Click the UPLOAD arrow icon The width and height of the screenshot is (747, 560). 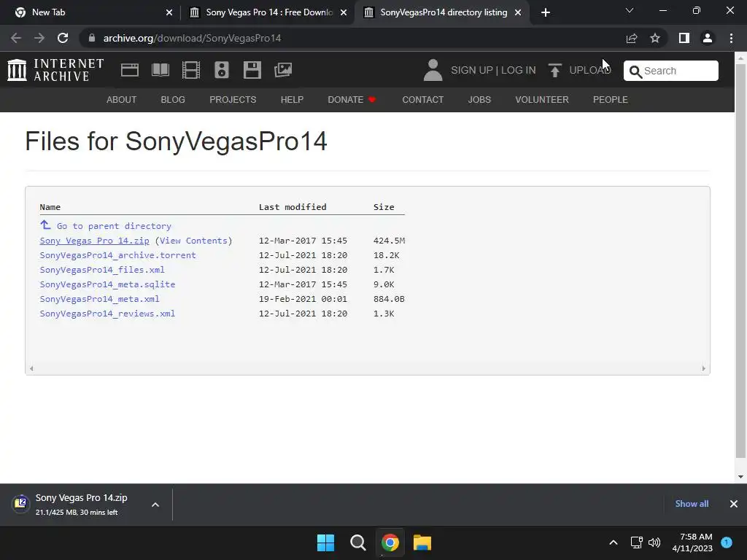[x=554, y=71]
